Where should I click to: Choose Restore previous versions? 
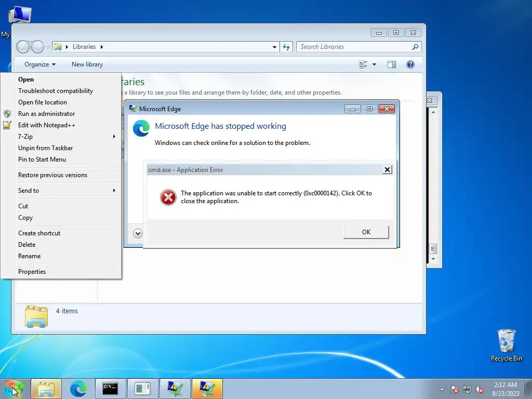click(61, 175)
